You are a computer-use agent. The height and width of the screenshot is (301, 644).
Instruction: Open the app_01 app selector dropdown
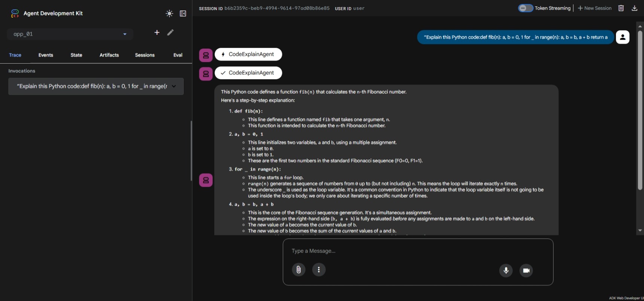click(70, 34)
